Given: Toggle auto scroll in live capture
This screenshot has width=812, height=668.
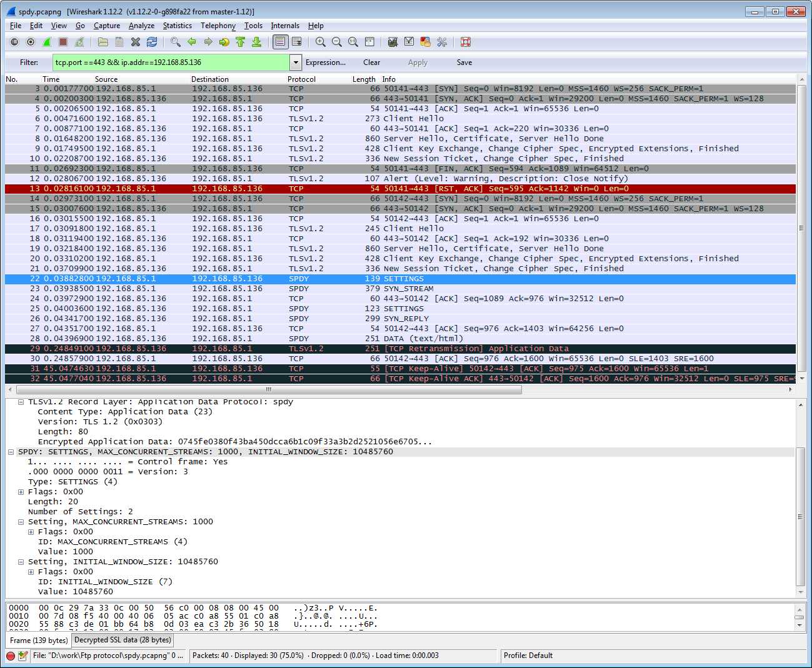Looking at the screenshot, I should [x=297, y=42].
